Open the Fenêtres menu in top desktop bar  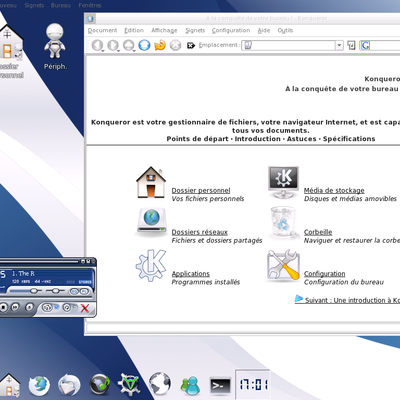(90, 5)
